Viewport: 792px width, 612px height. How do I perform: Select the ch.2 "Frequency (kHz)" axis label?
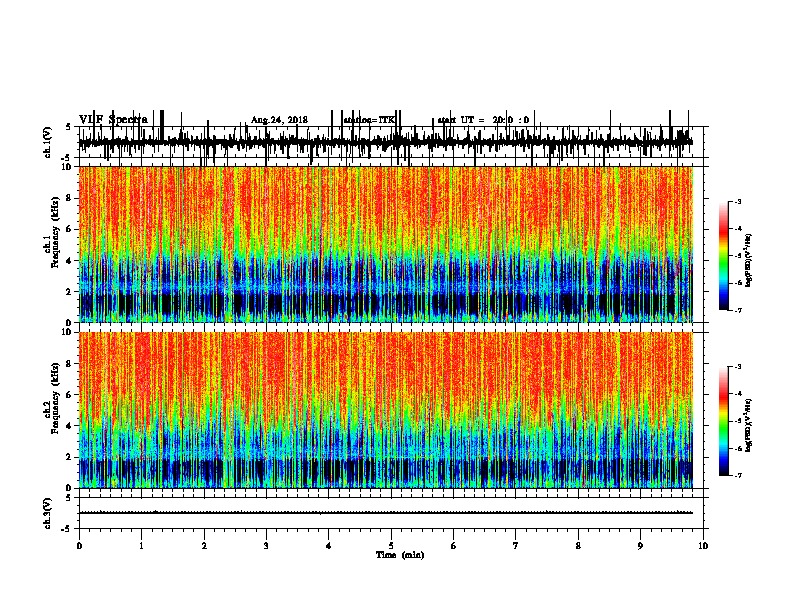coord(56,398)
